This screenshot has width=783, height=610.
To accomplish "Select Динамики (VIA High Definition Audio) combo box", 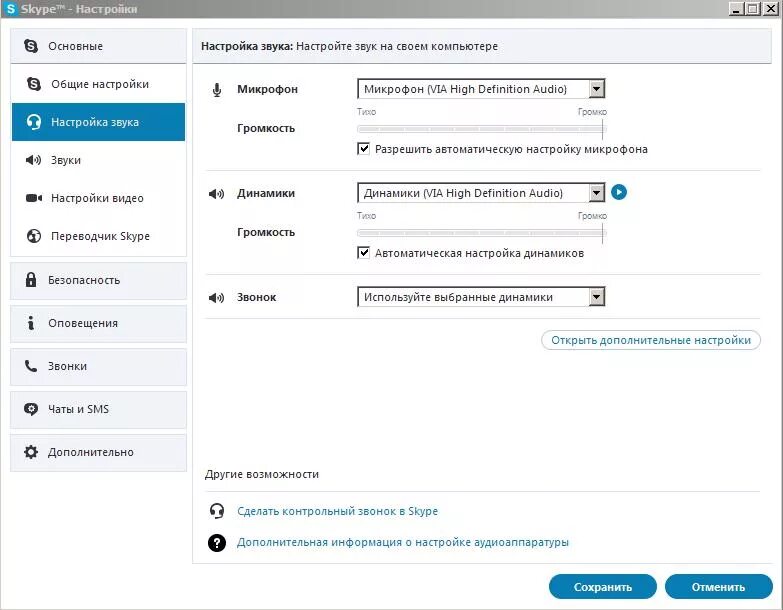I will tap(481, 193).
